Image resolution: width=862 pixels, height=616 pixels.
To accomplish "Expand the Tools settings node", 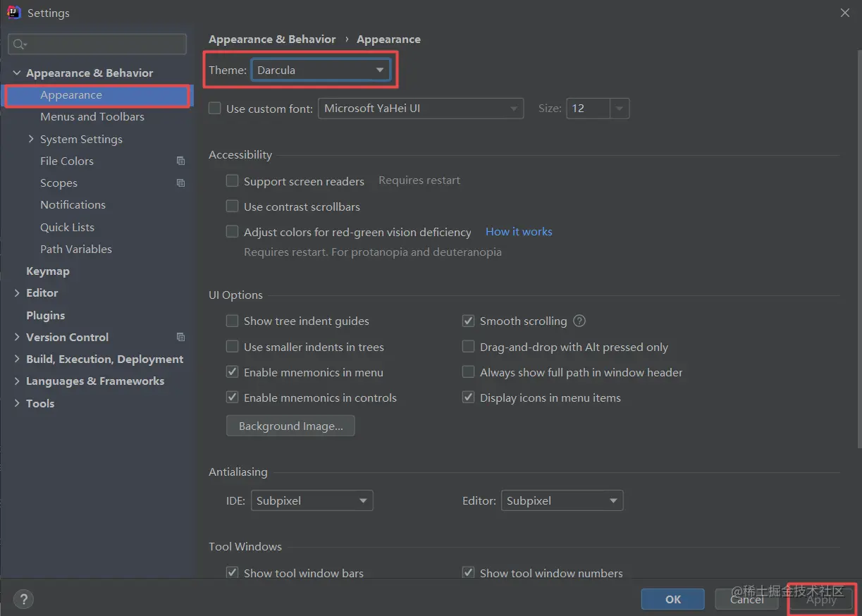I will coord(17,403).
